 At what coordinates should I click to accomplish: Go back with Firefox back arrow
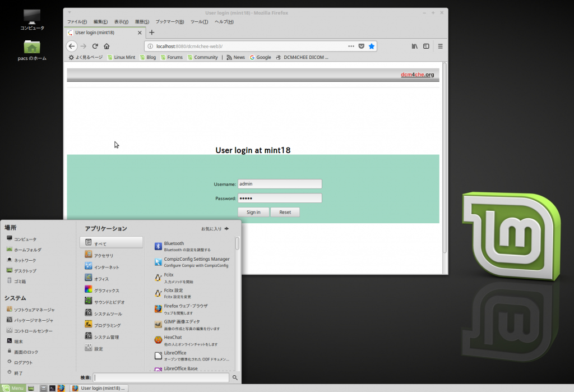coord(72,46)
